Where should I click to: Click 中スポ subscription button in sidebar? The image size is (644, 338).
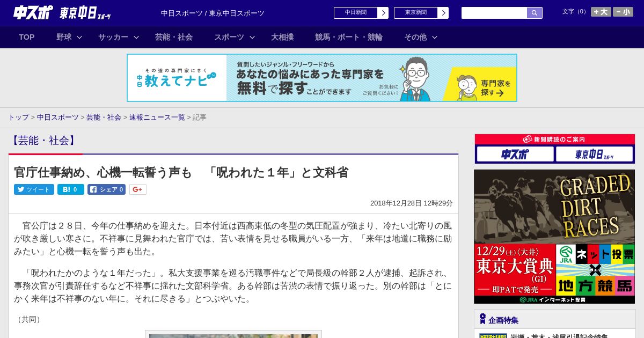(x=515, y=154)
